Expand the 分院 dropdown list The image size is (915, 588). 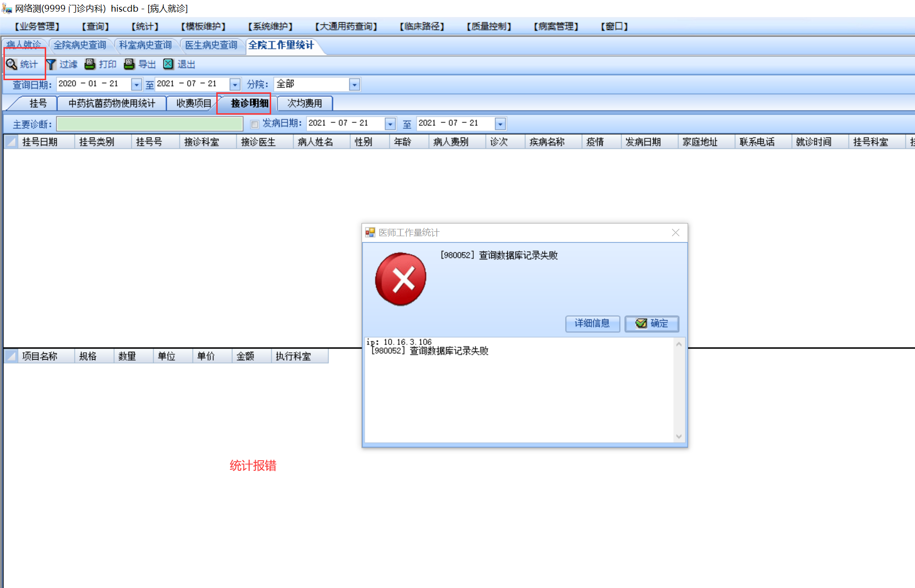[355, 85]
